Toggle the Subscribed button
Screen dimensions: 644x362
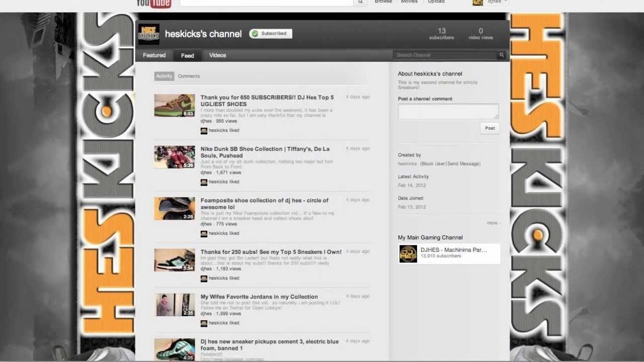(x=271, y=34)
